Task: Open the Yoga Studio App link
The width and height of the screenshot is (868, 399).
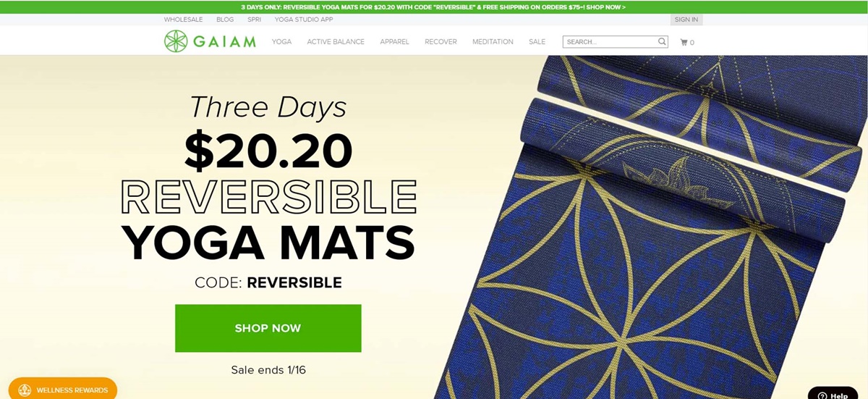Action: pyautogui.click(x=304, y=20)
